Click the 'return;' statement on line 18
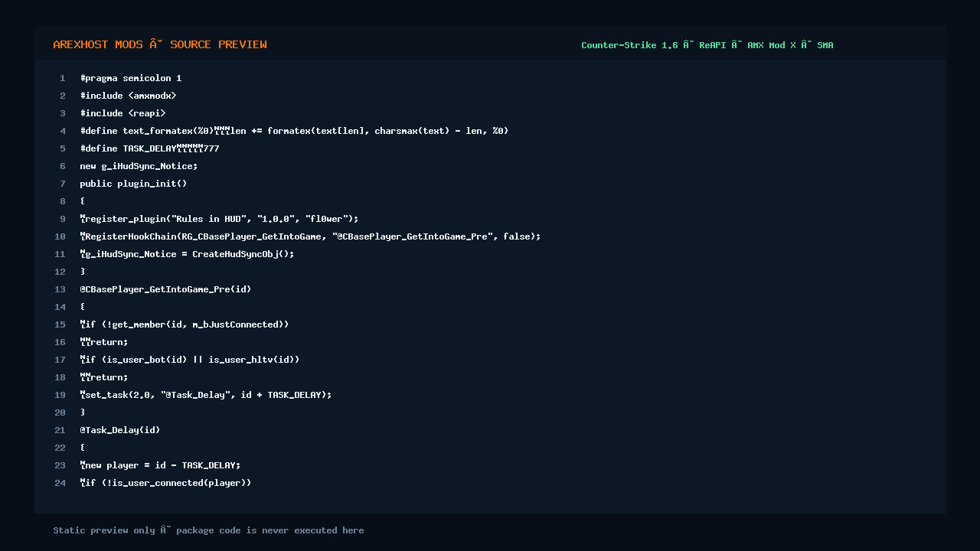Image resolution: width=980 pixels, height=551 pixels. [x=104, y=377]
